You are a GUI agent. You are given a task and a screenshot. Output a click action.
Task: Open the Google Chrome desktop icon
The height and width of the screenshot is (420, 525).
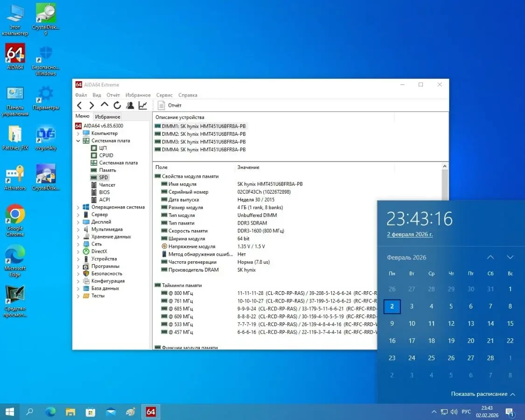(15, 220)
